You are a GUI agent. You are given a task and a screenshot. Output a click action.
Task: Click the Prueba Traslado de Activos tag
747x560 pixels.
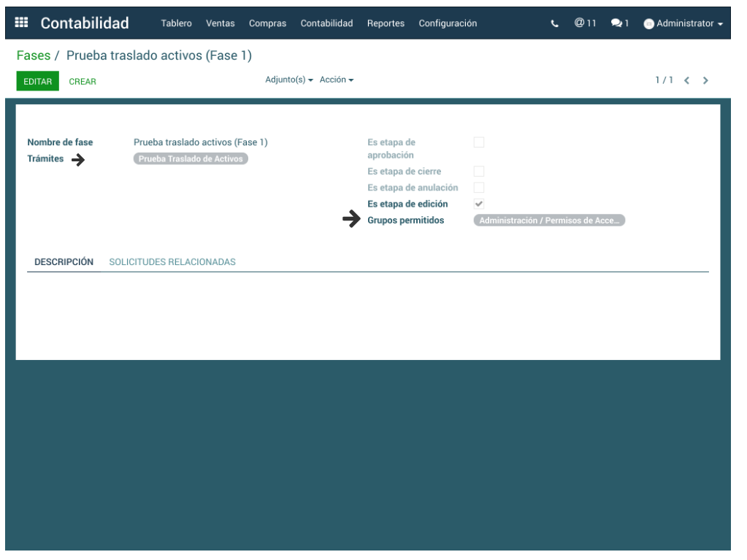pyautogui.click(x=191, y=158)
